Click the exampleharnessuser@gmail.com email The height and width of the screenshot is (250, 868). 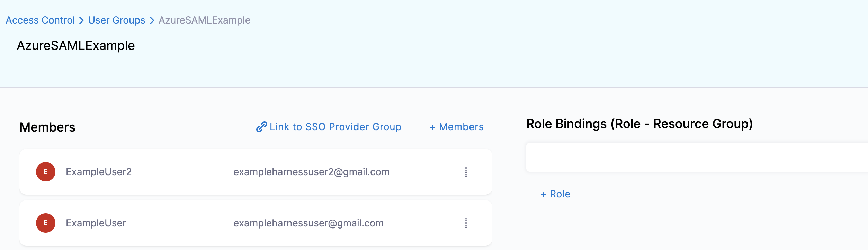308,223
